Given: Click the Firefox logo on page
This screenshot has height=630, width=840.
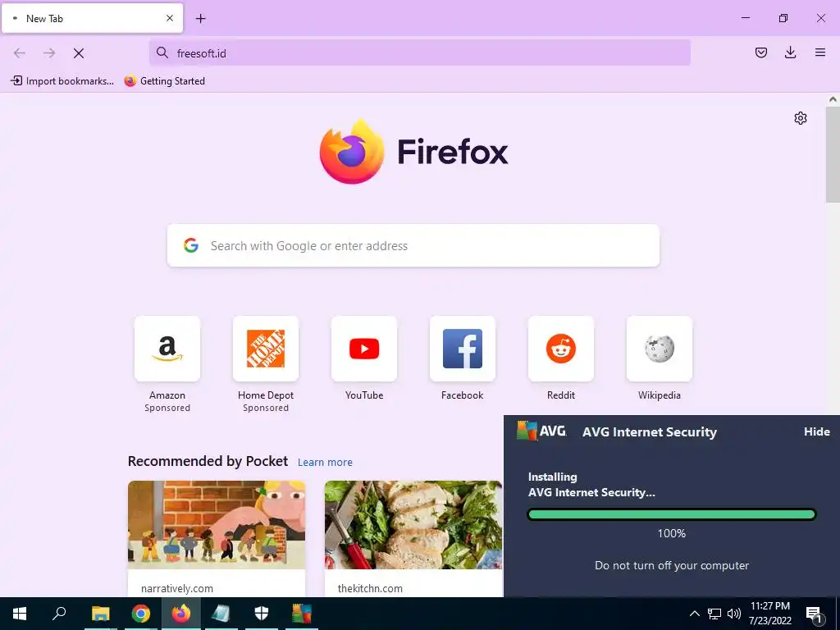Looking at the screenshot, I should 352,152.
